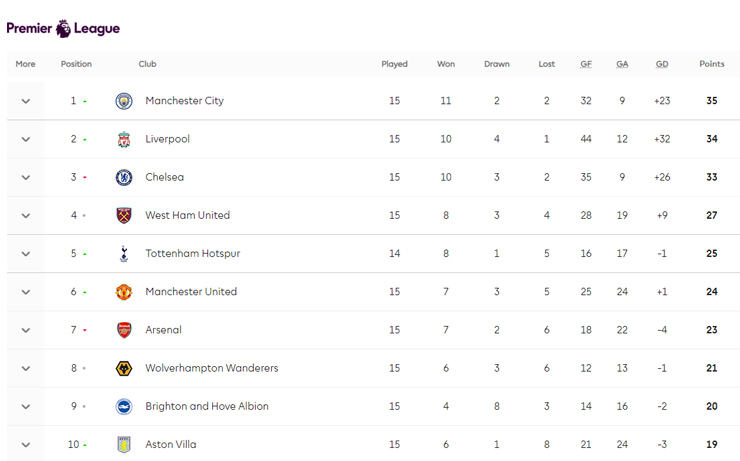
Task: Click the West Ham United crest
Action: coord(124,215)
